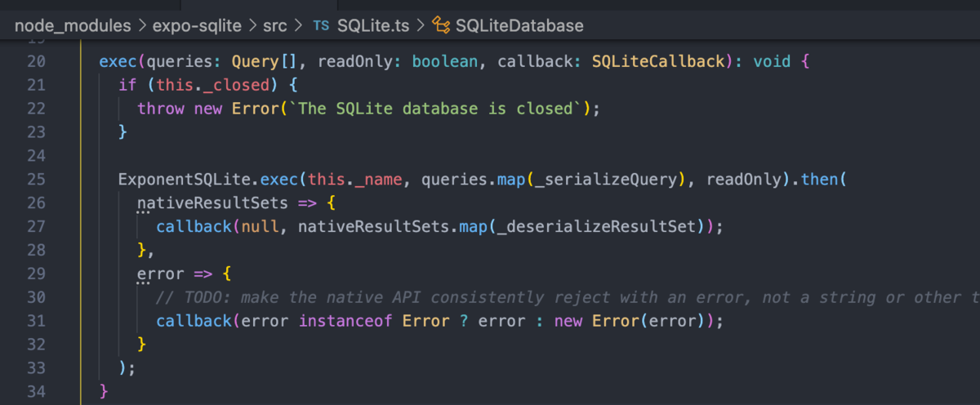The image size is (980, 405).
Task: Click the throw keyword on line 22
Action: pyautogui.click(x=161, y=109)
